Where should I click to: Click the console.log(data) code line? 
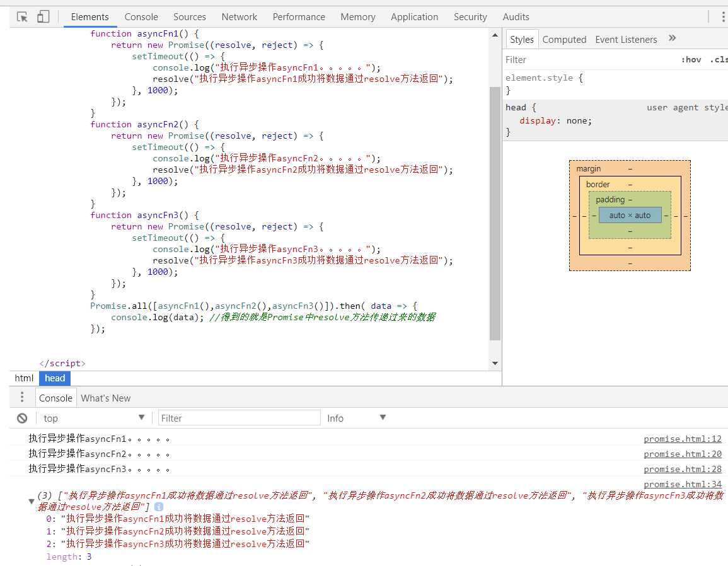click(x=273, y=317)
